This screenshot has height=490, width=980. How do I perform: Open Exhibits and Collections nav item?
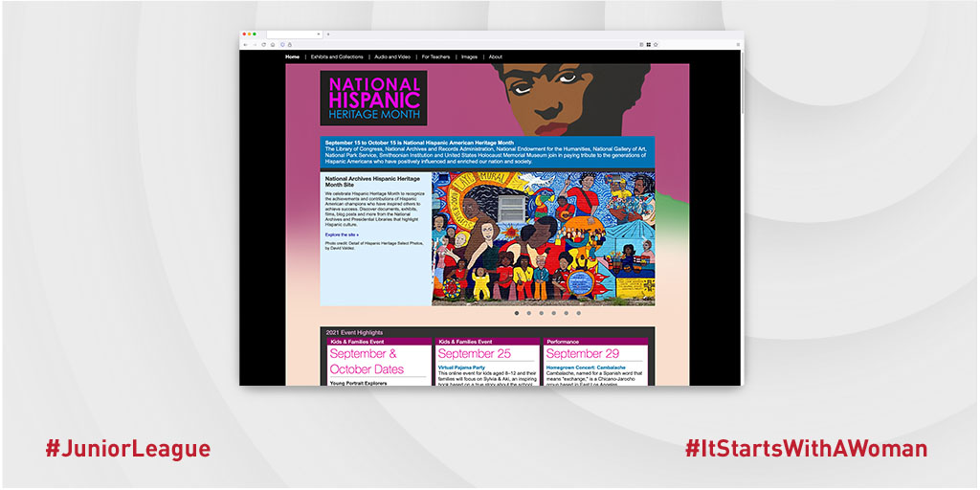click(x=337, y=56)
